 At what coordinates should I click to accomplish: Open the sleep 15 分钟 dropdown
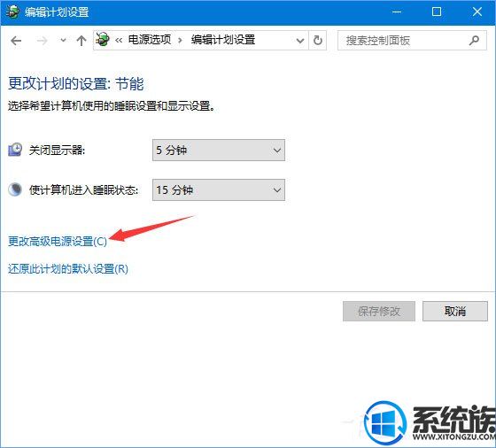tap(219, 190)
